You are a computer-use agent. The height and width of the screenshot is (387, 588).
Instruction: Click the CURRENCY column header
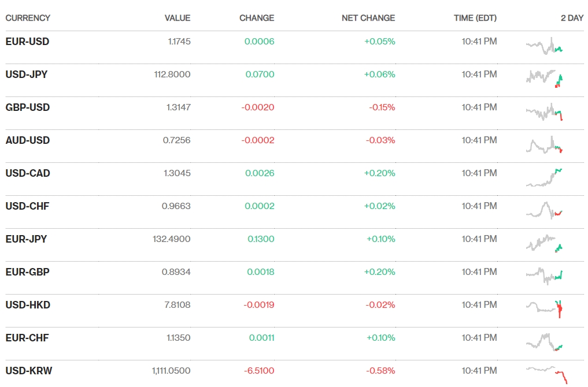28,18
